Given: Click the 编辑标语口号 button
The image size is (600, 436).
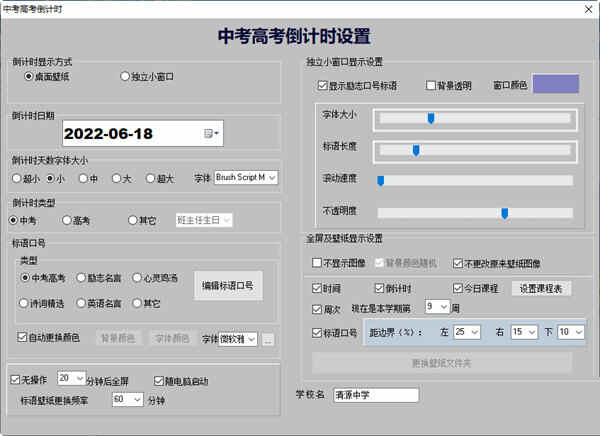Looking at the screenshot, I should pyautogui.click(x=228, y=285).
